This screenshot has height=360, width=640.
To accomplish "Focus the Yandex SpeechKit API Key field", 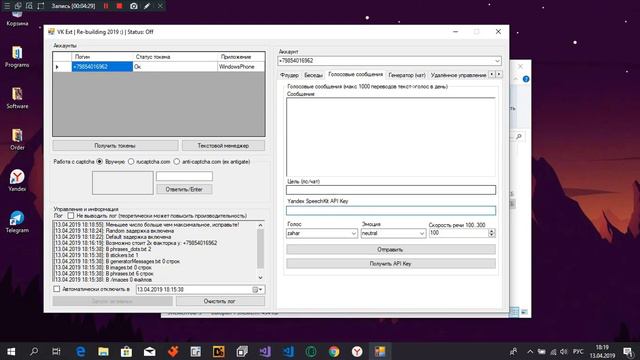I will tap(391, 211).
